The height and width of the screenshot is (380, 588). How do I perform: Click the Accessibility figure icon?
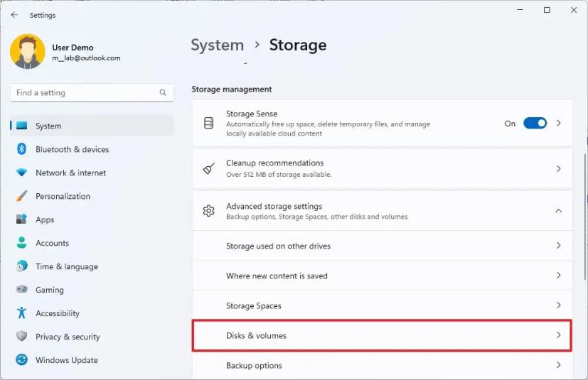pos(21,313)
